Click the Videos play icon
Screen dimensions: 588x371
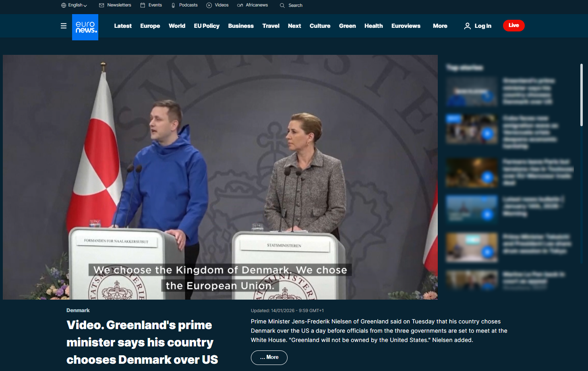209,5
